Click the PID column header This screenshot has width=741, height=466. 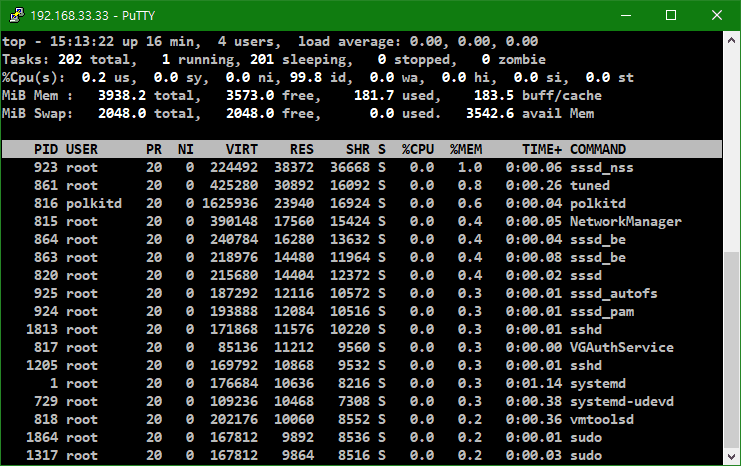[x=45, y=149]
